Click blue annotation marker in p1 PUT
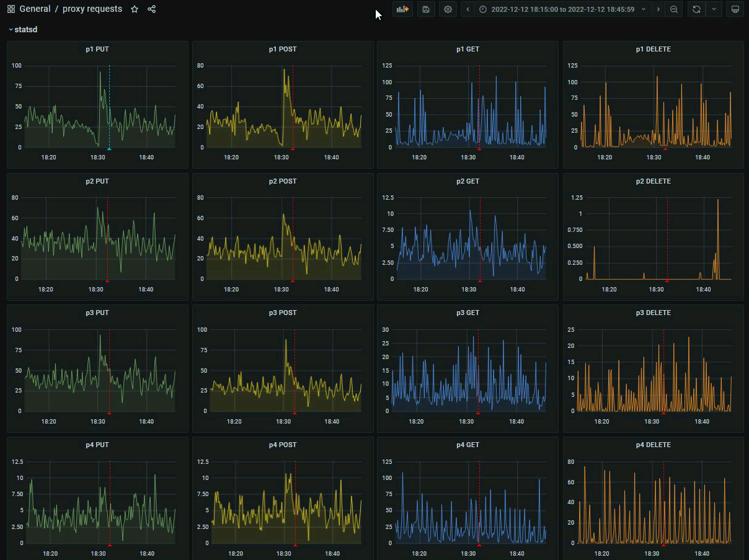Screen dimensions: 749x560 coord(109,149)
